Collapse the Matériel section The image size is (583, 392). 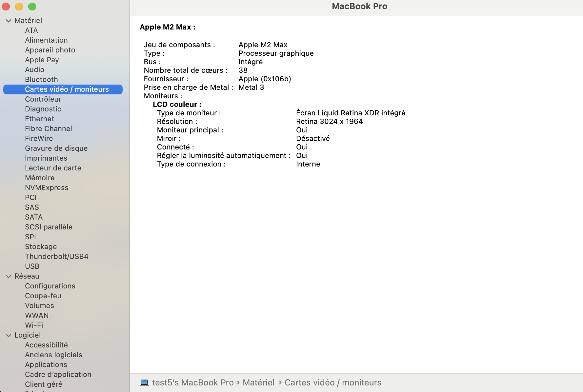pos(8,20)
